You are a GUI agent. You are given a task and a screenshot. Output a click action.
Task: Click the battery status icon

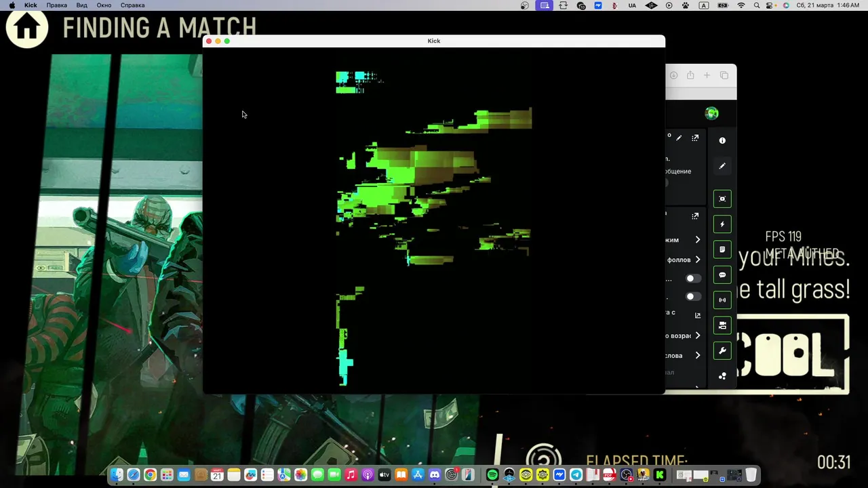pos(722,5)
